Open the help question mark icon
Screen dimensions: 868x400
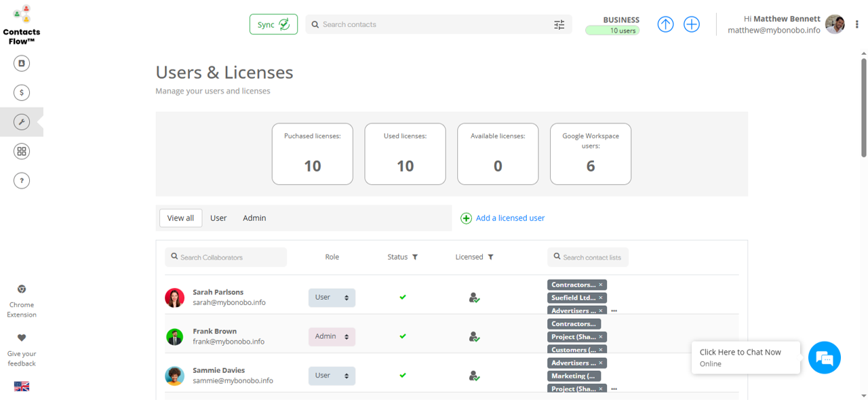(x=22, y=180)
